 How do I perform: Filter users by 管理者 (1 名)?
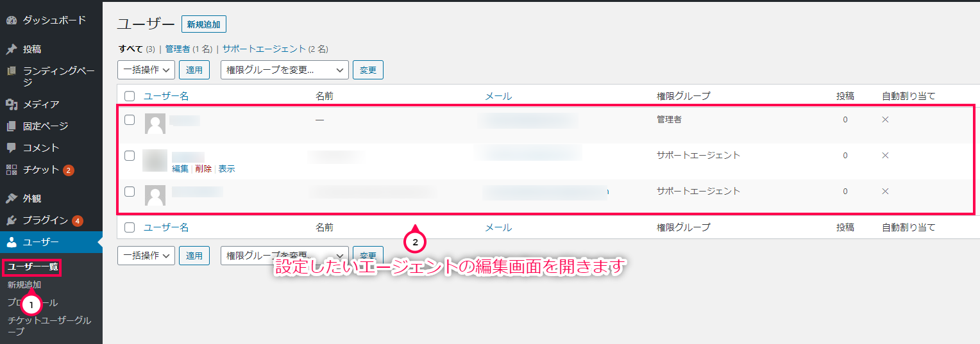coord(189,49)
